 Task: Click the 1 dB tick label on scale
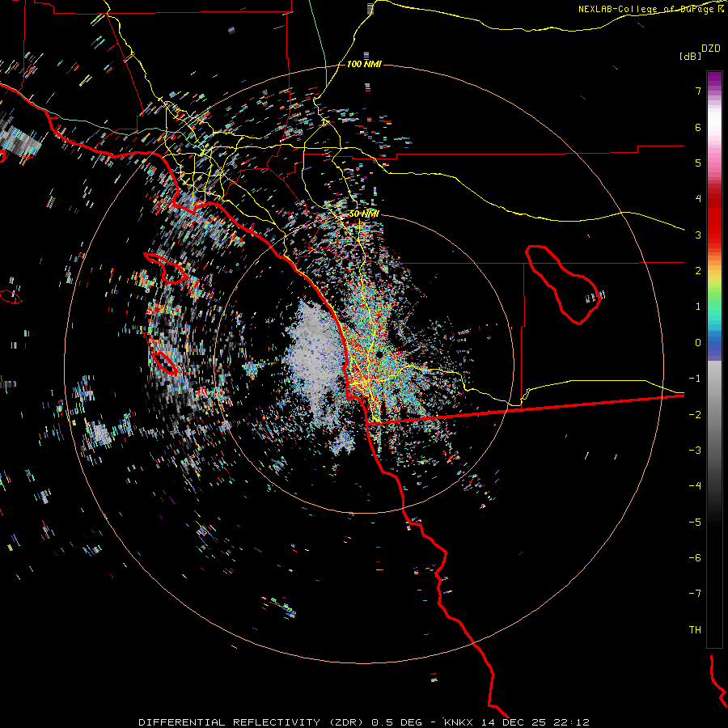(x=698, y=307)
